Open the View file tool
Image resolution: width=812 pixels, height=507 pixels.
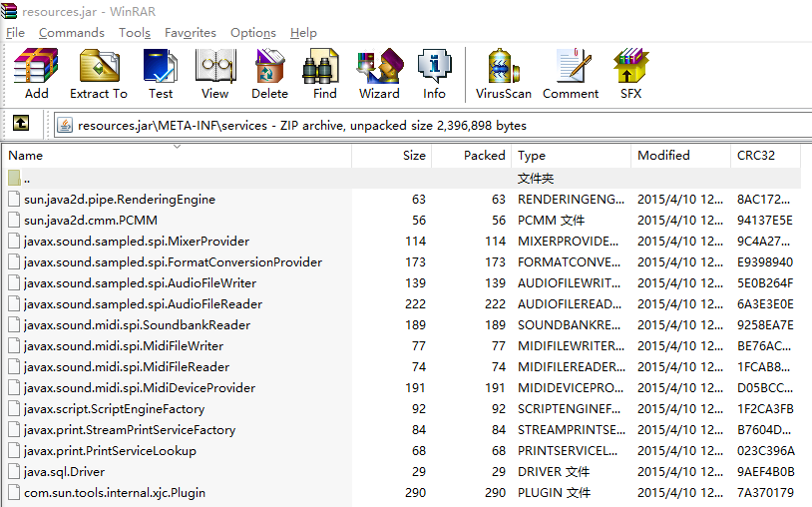pyautogui.click(x=214, y=74)
